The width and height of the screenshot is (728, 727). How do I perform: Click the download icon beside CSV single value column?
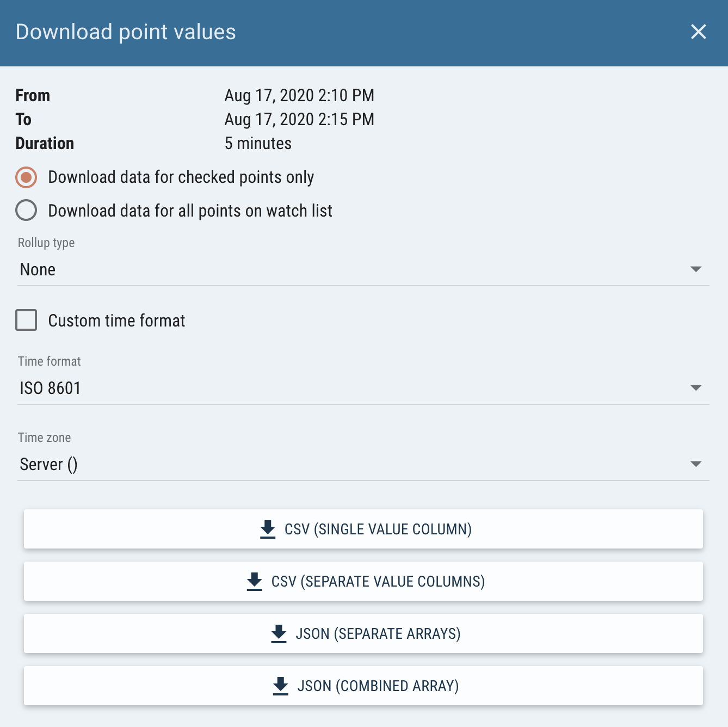pos(268,529)
